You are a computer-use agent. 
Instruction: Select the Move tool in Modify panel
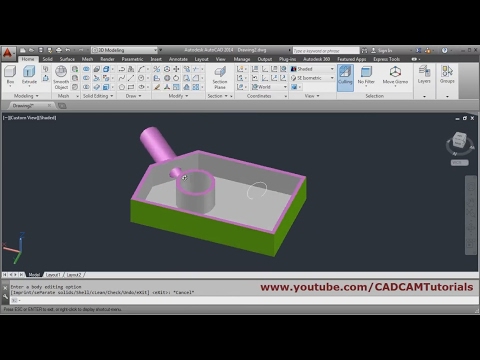176,69
